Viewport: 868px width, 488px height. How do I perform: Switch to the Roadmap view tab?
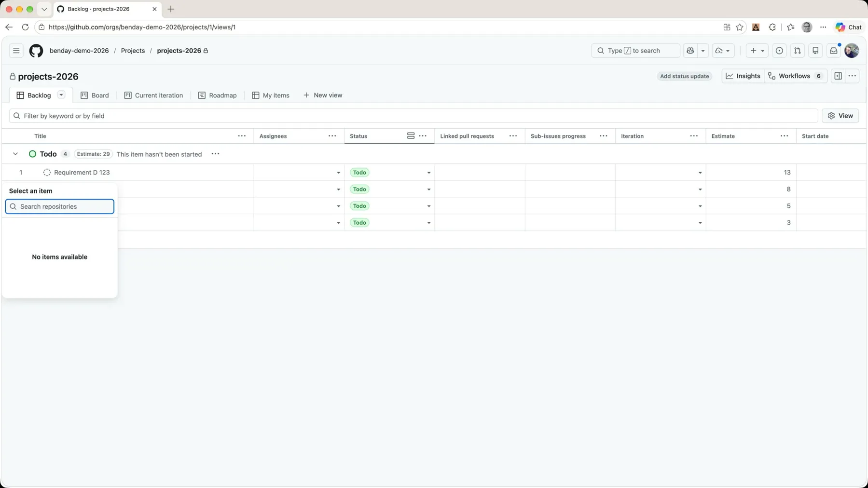point(217,95)
